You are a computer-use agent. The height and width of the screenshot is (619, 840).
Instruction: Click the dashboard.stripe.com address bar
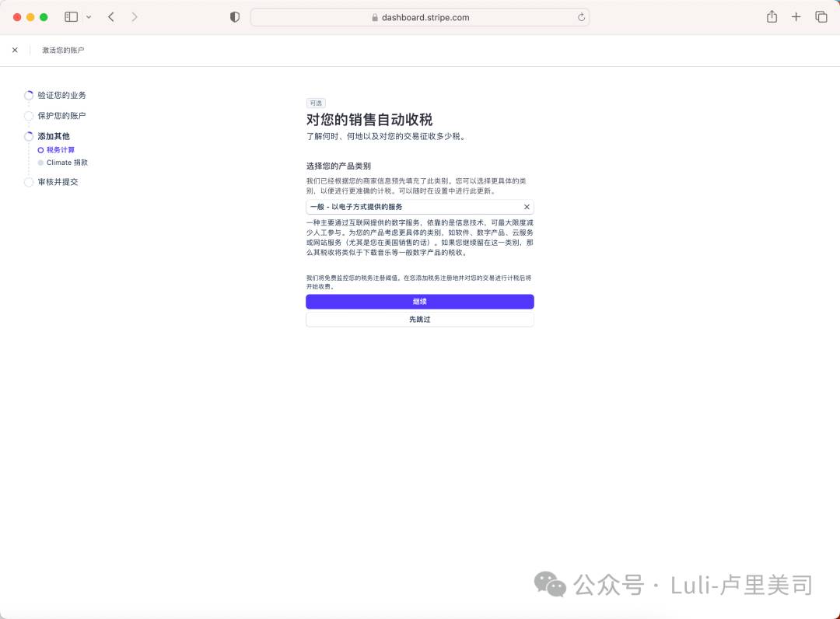click(420, 17)
